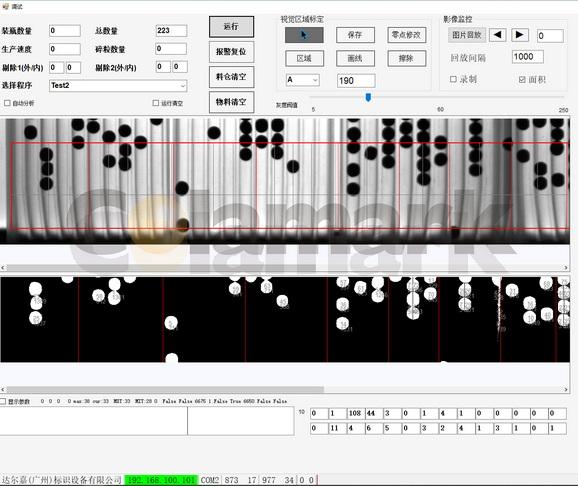Click the right arrow of camera view scrollbar

(x=566, y=267)
